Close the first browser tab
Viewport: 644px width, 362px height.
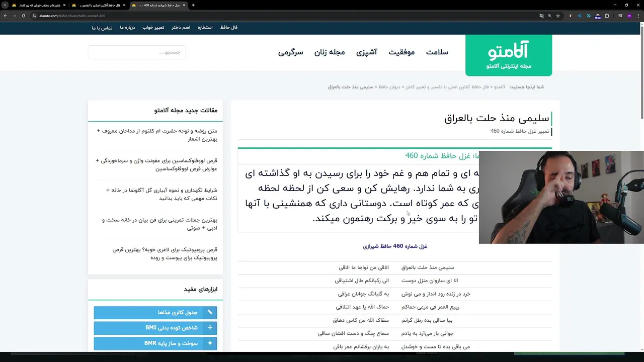64,5
